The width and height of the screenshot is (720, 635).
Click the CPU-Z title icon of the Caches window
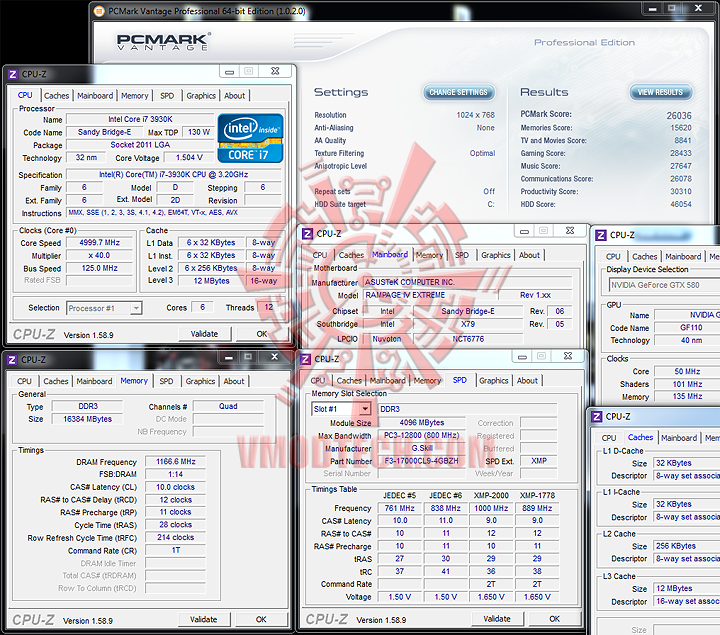point(597,417)
